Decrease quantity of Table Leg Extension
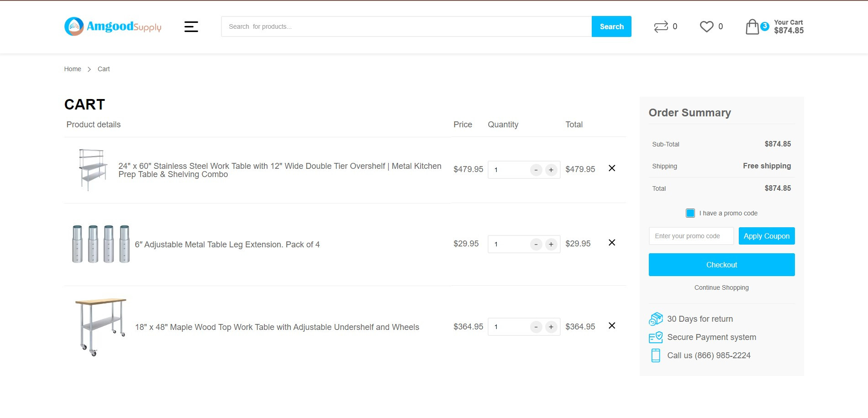This screenshot has height=418, width=868. click(536, 245)
